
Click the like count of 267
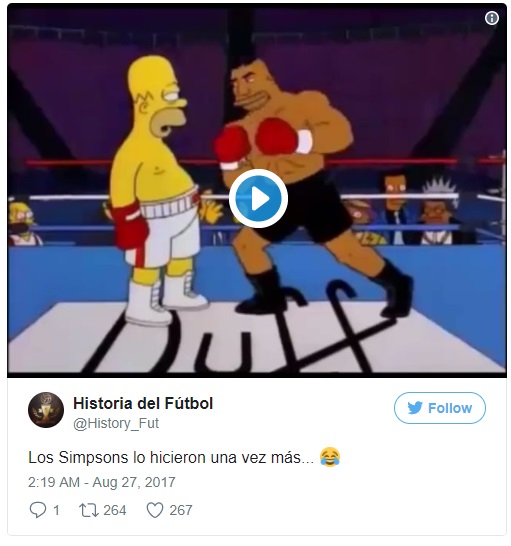point(181,510)
